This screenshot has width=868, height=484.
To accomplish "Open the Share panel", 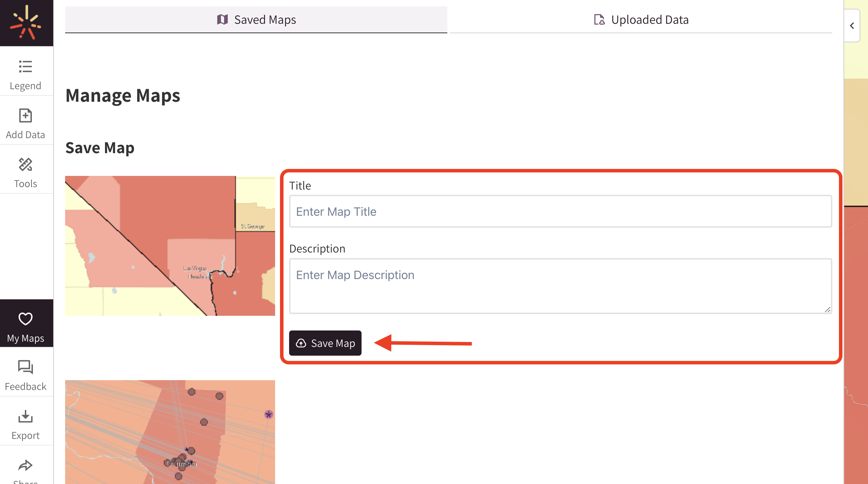I will pyautogui.click(x=25, y=466).
